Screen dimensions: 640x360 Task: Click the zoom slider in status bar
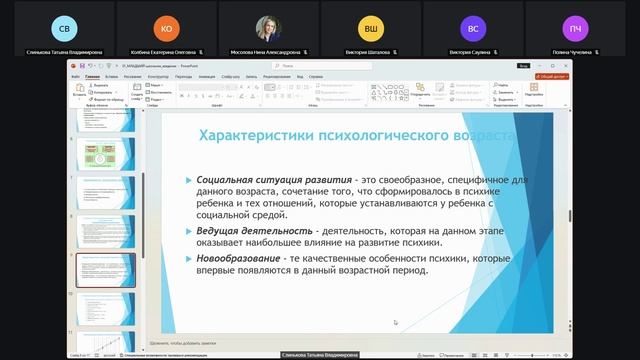pos(532,356)
